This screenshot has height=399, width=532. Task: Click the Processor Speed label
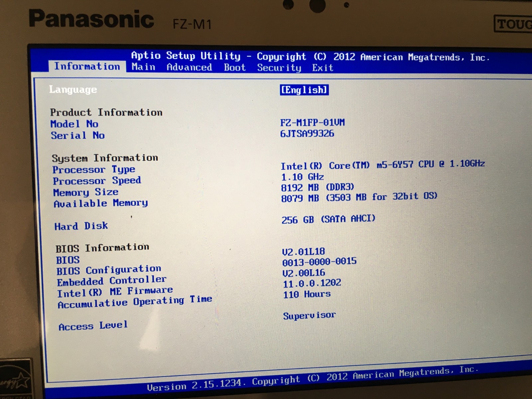(x=97, y=181)
